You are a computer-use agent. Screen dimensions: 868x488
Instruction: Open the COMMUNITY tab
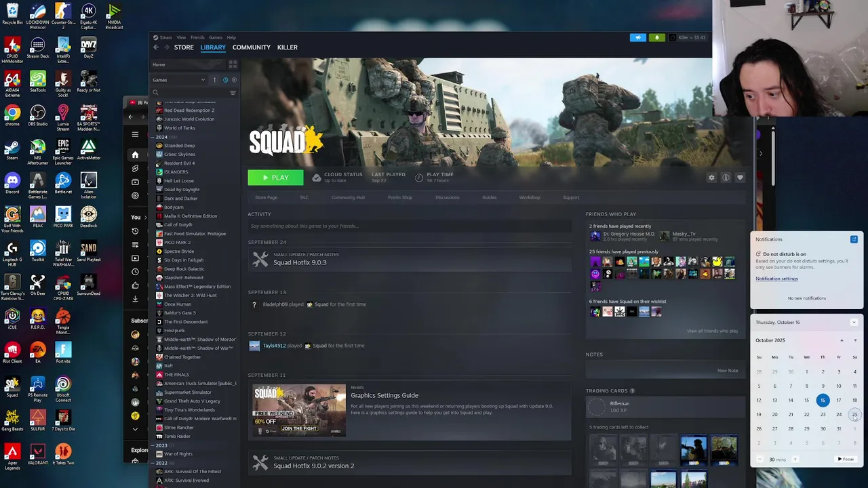pyautogui.click(x=252, y=47)
